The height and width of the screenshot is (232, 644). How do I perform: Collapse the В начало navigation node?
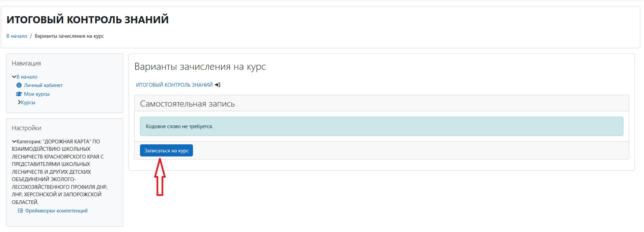pyautogui.click(x=14, y=77)
